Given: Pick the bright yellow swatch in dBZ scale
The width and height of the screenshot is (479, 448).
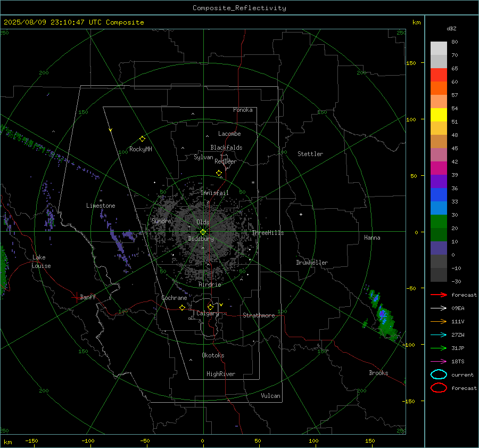Looking at the screenshot, I should pos(439,115).
